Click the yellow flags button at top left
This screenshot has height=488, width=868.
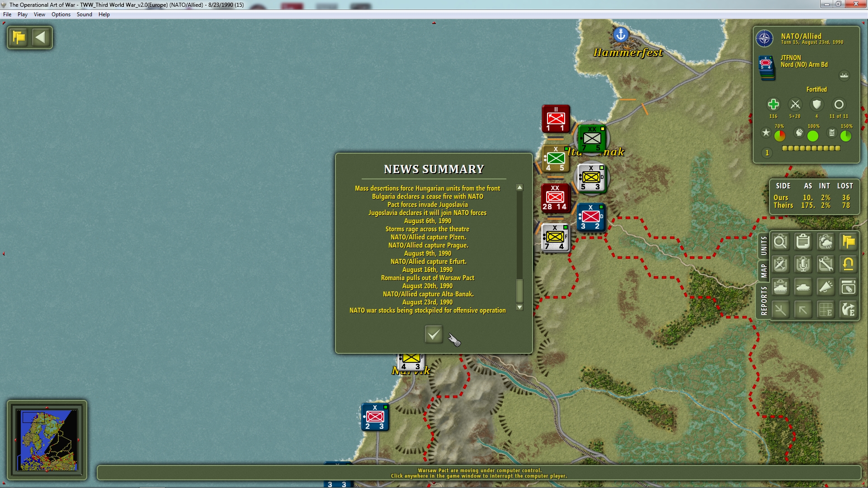19,37
